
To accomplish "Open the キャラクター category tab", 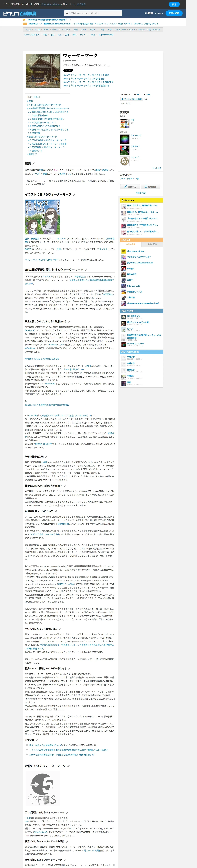I will [120, 30].
